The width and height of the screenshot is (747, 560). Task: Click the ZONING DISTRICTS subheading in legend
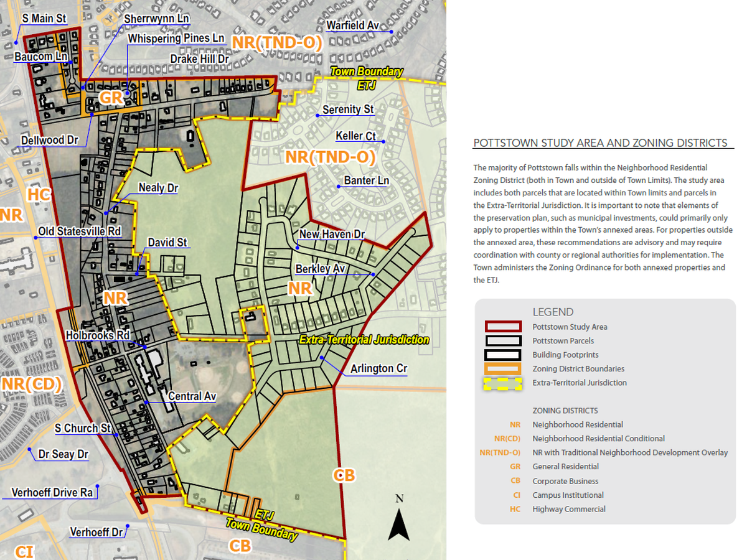pyautogui.click(x=565, y=411)
